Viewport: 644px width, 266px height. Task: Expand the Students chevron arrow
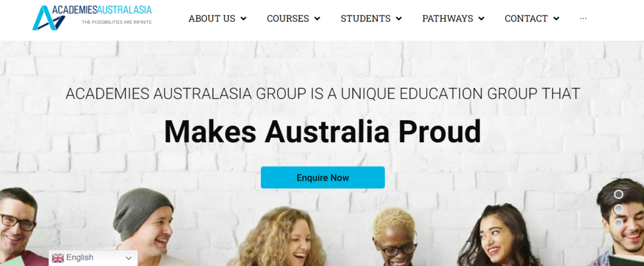click(399, 18)
